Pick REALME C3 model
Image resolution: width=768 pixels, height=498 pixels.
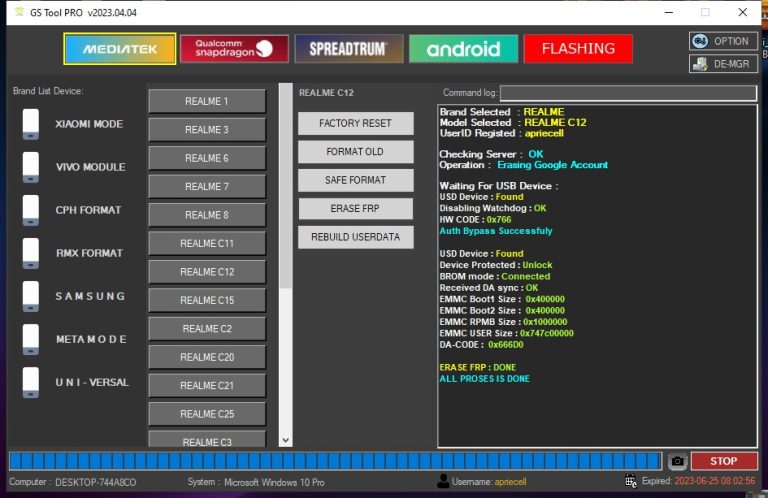click(207, 439)
